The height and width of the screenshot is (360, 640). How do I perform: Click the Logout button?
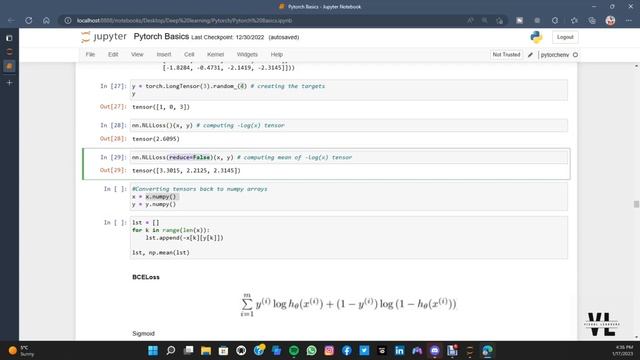point(565,37)
